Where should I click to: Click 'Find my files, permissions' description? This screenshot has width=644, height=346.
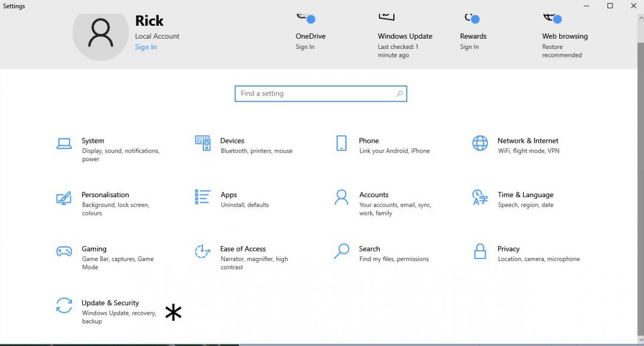coord(394,259)
